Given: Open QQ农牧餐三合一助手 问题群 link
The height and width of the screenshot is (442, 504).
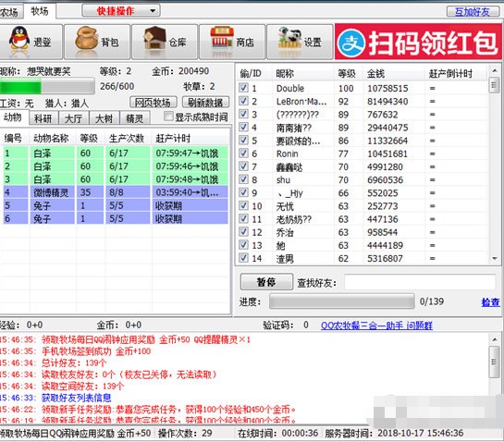Looking at the screenshot, I should [376, 325].
